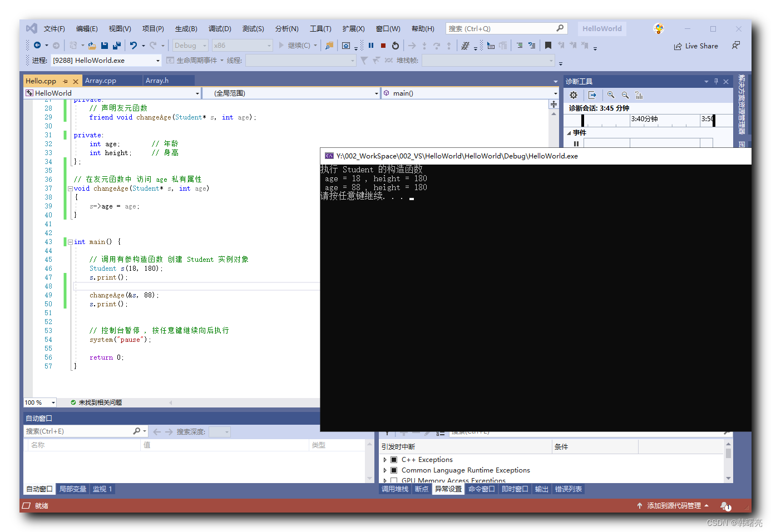Enable GPU Memory Access Exceptions

click(x=394, y=480)
